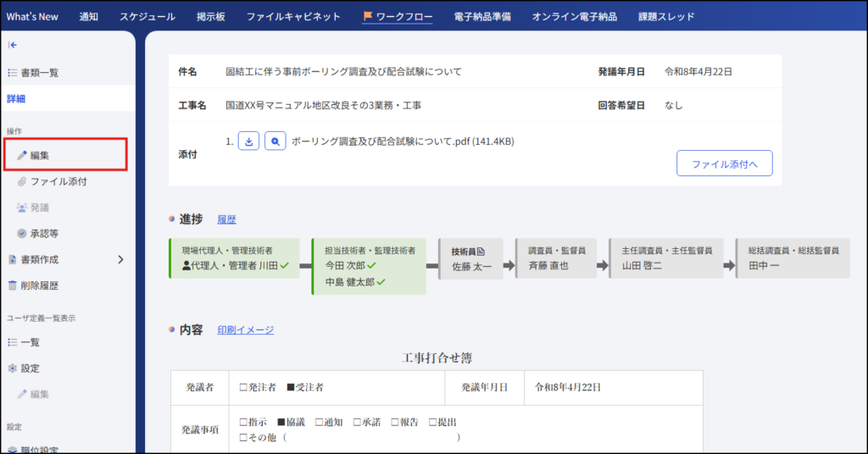
Task: Toggle the 協議 checkbox
Action: coord(281,422)
